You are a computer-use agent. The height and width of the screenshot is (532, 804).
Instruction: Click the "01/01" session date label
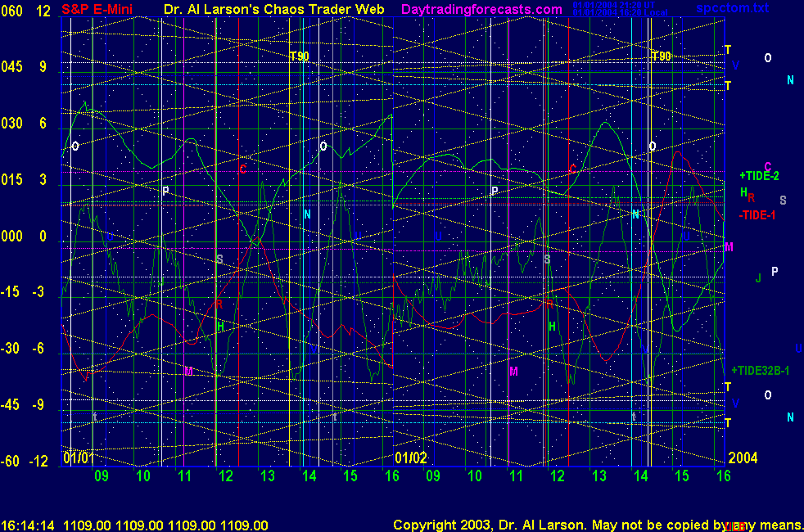(79, 458)
